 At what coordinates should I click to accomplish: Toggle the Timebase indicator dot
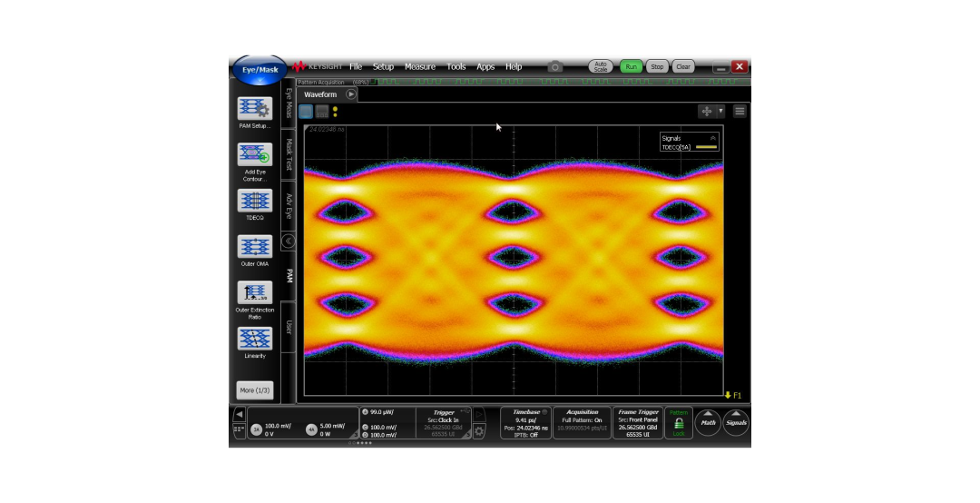pyautogui.click(x=545, y=412)
